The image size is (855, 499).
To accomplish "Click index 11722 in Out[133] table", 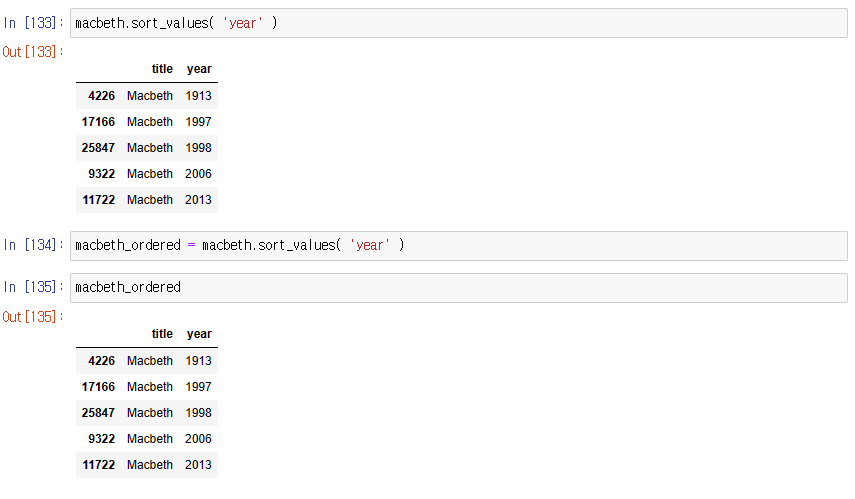I will point(99,200).
